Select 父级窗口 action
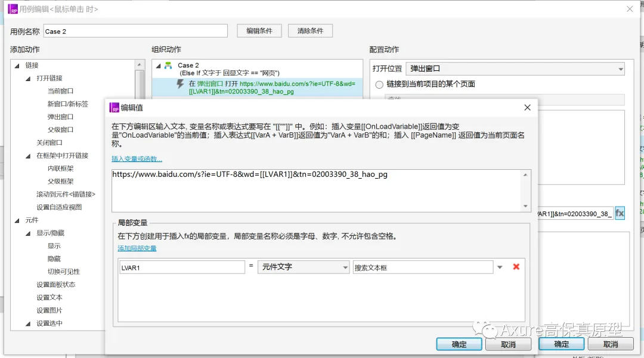Screen dimensions: 644x358 (x=60, y=130)
